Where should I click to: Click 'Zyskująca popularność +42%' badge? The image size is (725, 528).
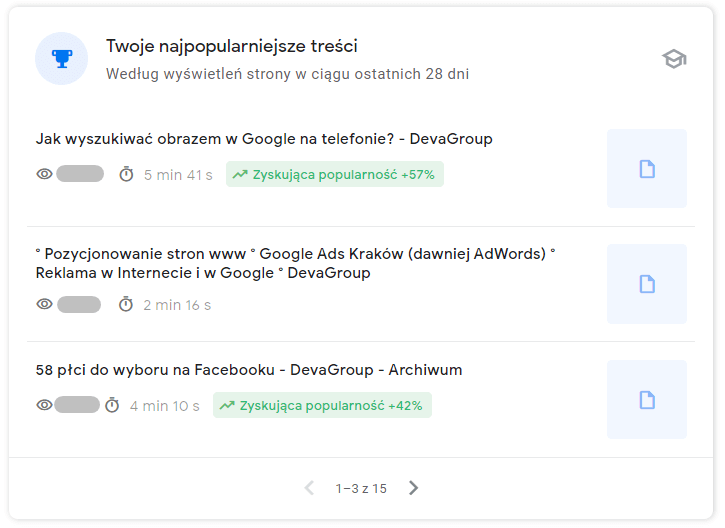click(x=321, y=405)
